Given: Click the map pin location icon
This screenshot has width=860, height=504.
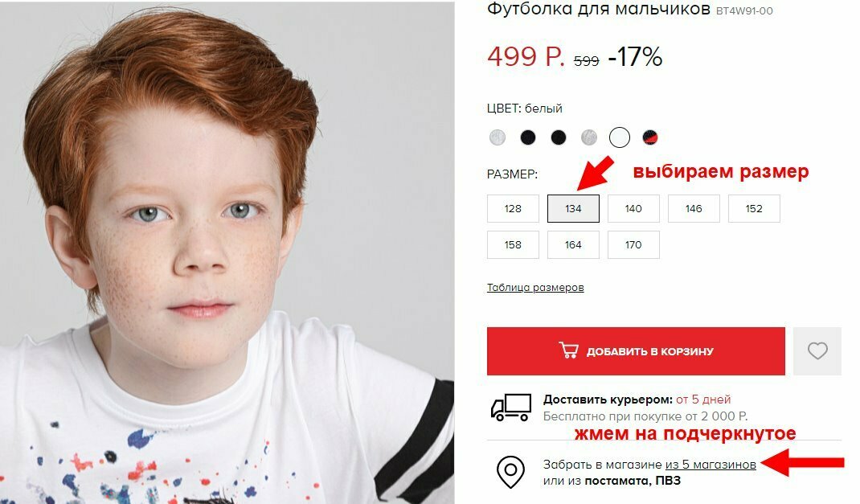Looking at the screenshot, I should pyautogui.click(x=510, y=472).
